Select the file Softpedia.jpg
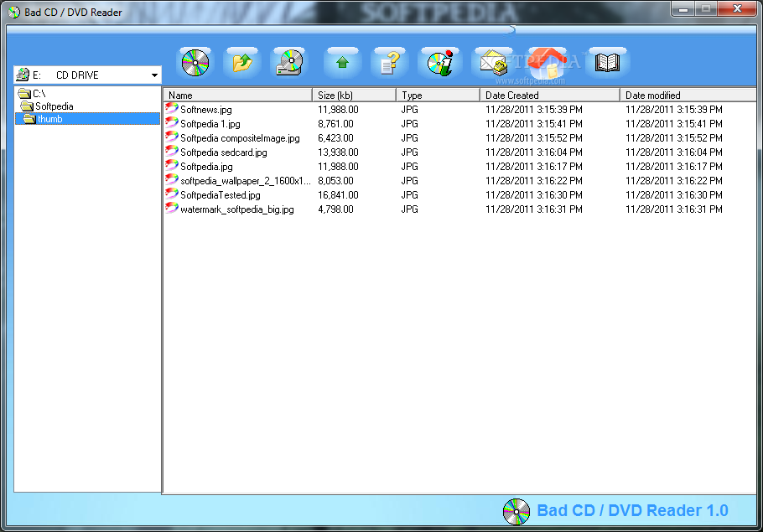Image resolution: width=763 pixels, height=532 pixels. pos(206,167)
